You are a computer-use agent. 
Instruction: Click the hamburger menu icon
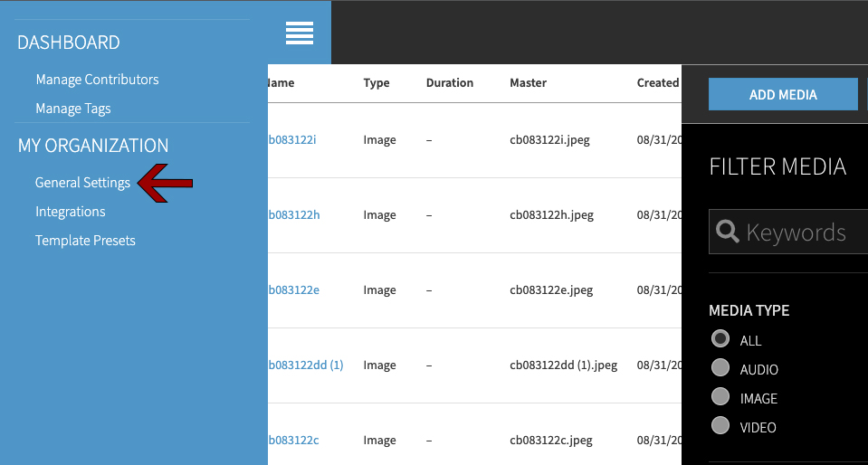(300, 33)
